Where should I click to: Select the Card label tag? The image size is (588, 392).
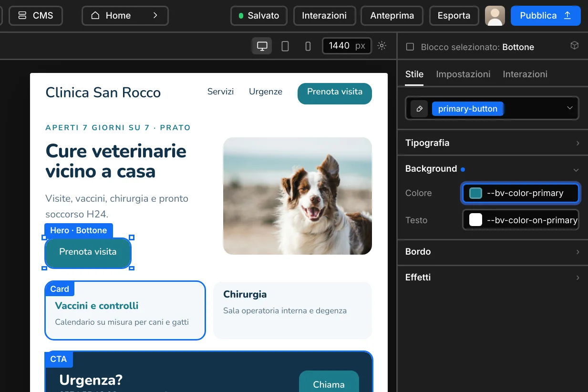point(60,289)
